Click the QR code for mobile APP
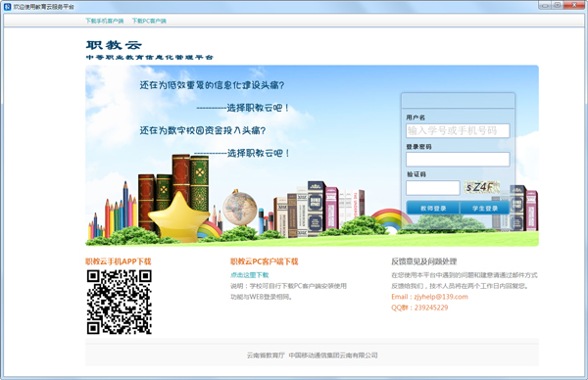Image resolution: width=588 pixels, height=380 pixels. click(120, 302)
